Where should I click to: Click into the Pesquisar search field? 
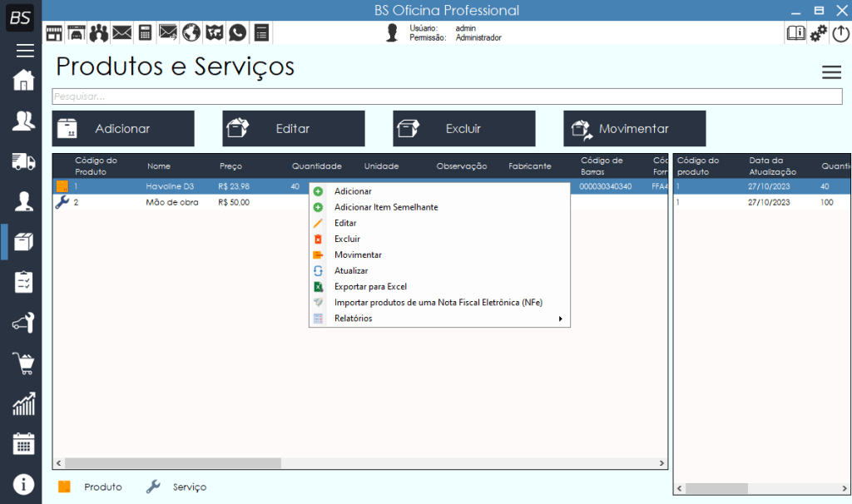click(x=446, y=96)
